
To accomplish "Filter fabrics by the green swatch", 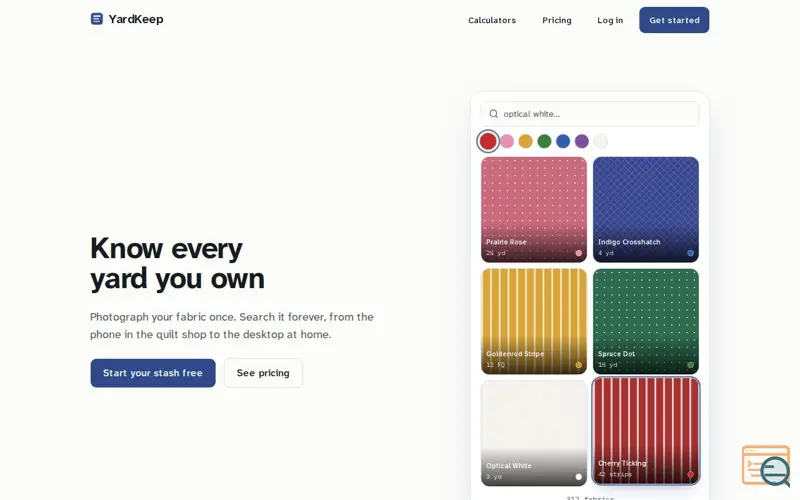I will coord(544,141).
